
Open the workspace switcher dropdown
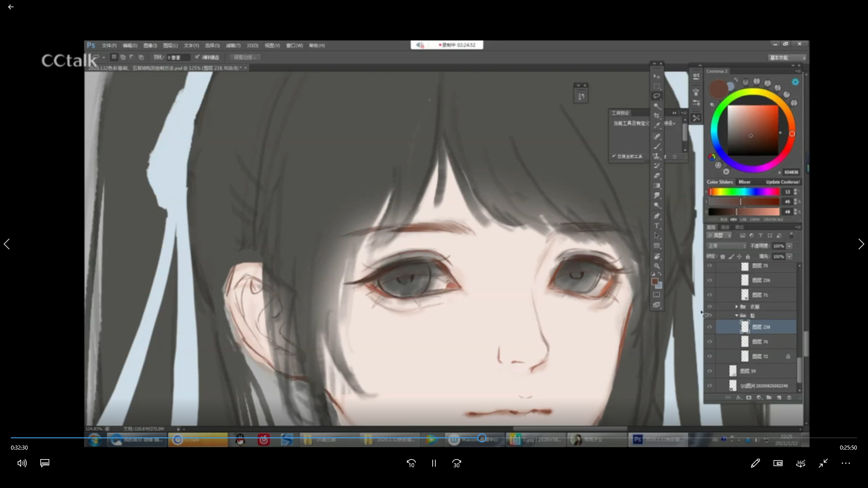pos(787,57)
